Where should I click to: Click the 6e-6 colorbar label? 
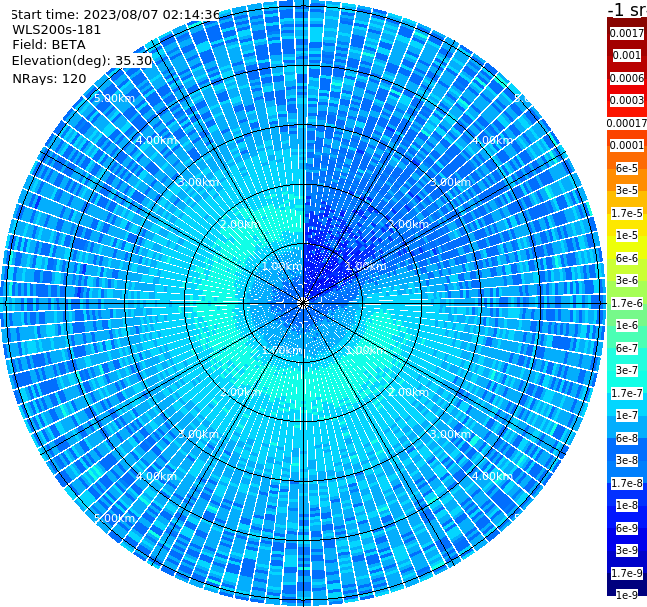click(627, 258)
